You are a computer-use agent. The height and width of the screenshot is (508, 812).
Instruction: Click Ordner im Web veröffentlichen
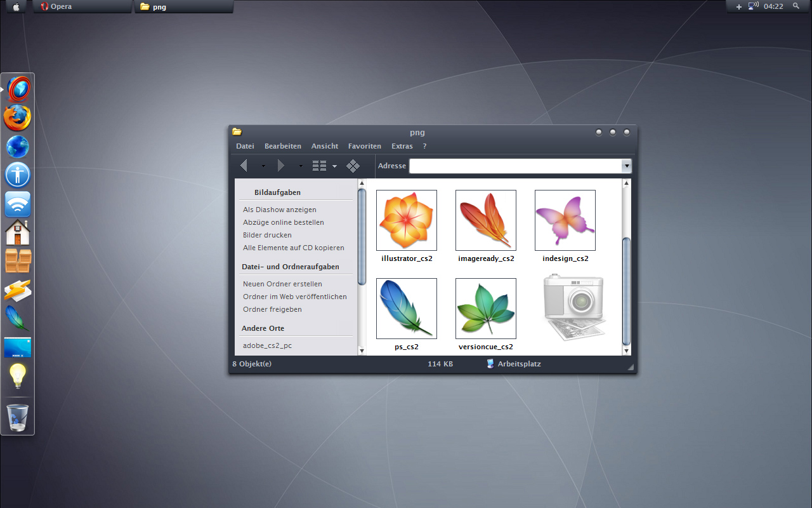point(295,297)
